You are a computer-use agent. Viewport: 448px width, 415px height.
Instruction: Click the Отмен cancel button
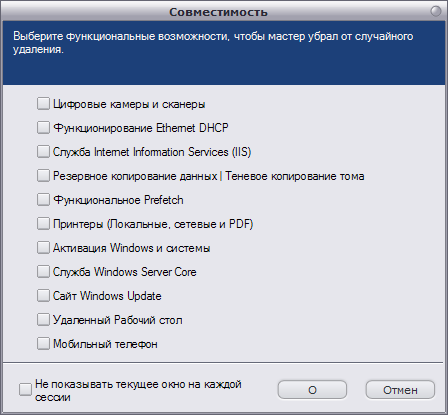pyautogui.click(x=400, y=390)
